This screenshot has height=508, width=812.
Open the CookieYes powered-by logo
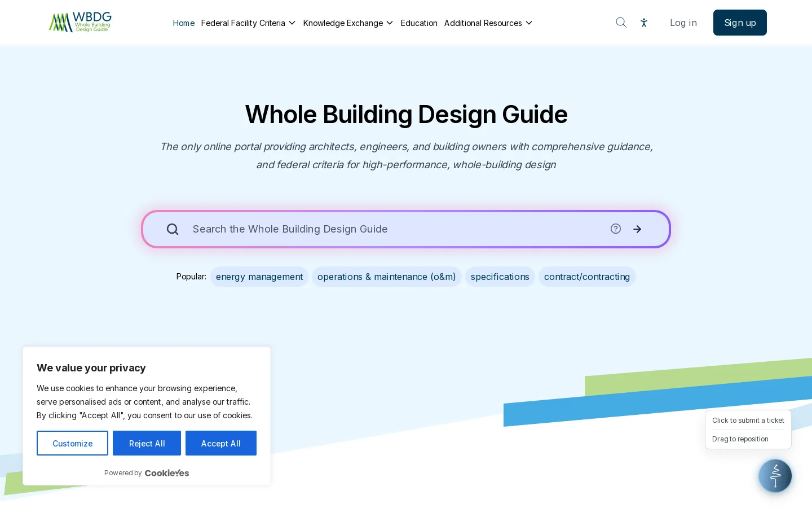coord(167,473)
